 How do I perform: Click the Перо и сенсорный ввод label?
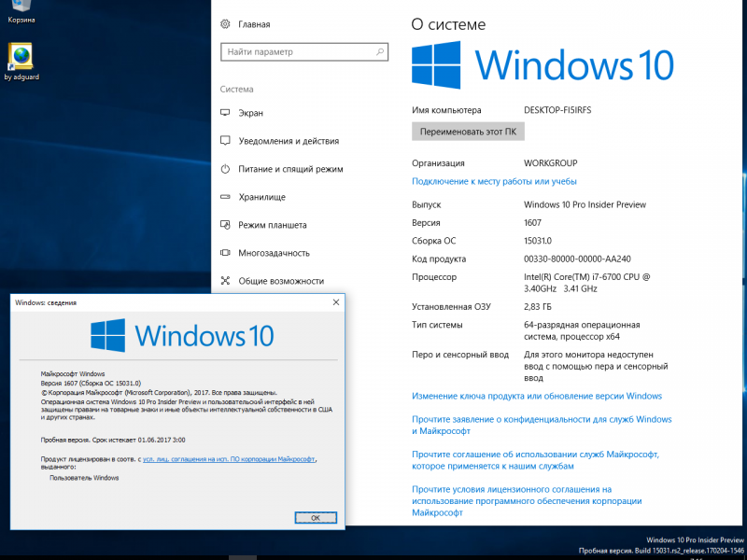tap(460, 355)
